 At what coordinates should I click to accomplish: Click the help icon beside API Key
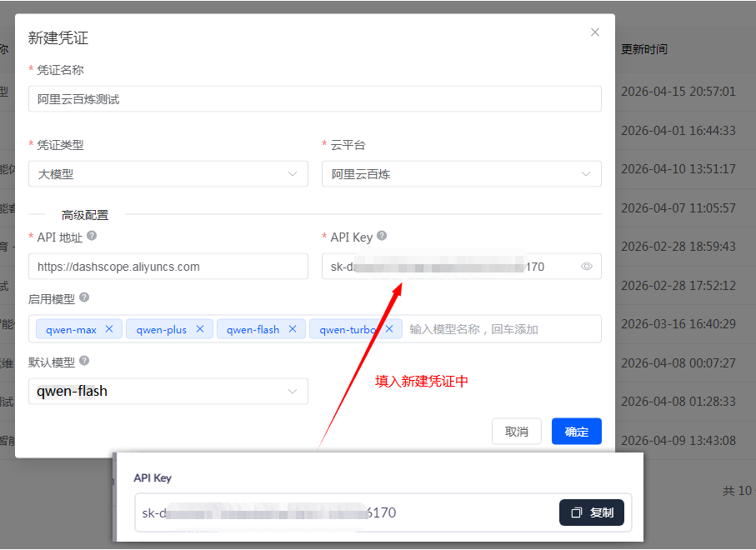tap(382, 237)
